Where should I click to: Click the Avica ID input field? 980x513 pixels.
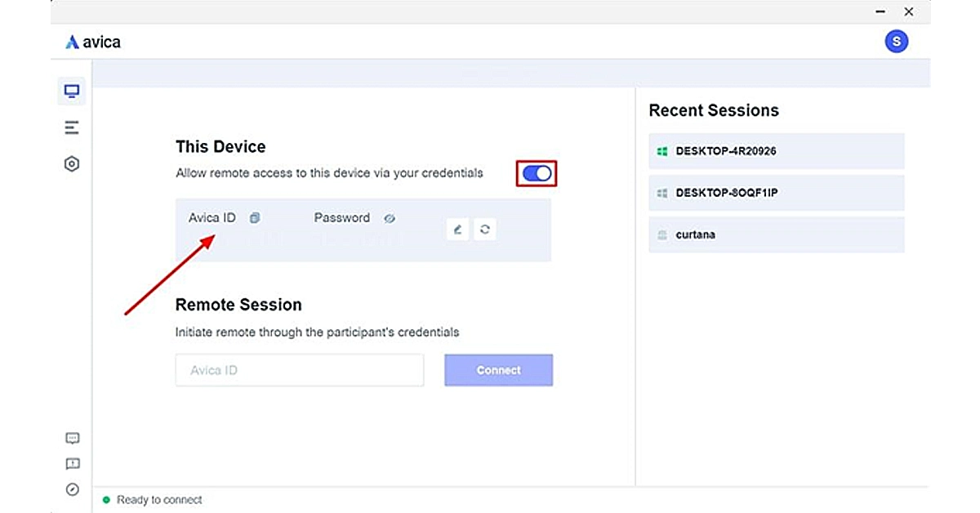[300, 370]
